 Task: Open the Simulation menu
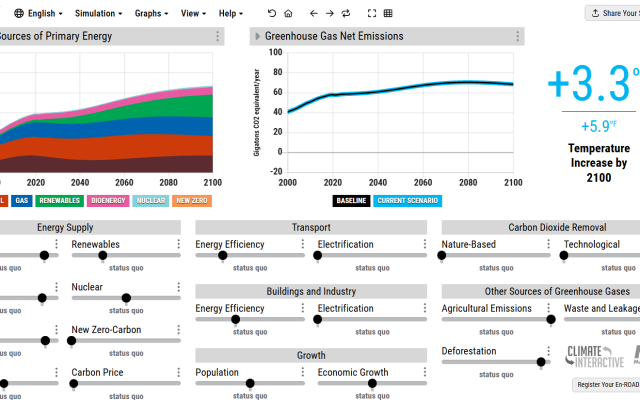[x=98, y=13]
